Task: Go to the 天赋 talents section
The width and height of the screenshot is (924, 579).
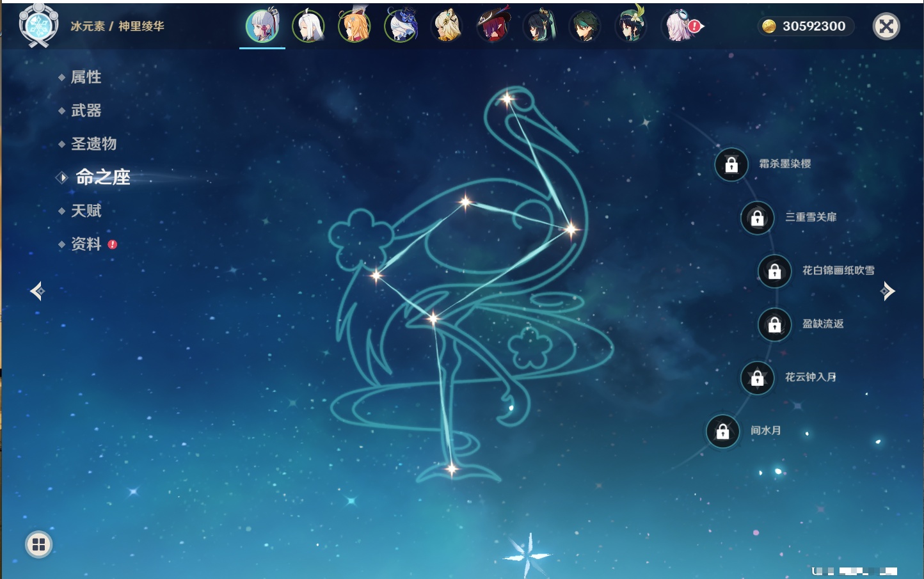Action: pos(86,210)
